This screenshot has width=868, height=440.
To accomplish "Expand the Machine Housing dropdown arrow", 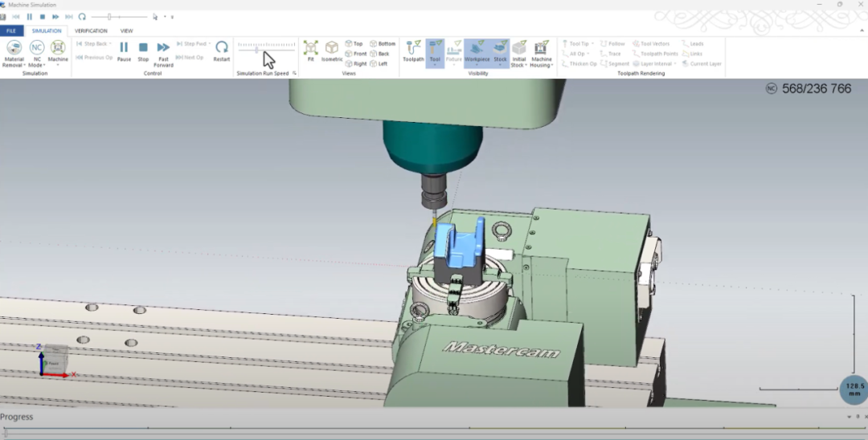I will pos(552,65).
